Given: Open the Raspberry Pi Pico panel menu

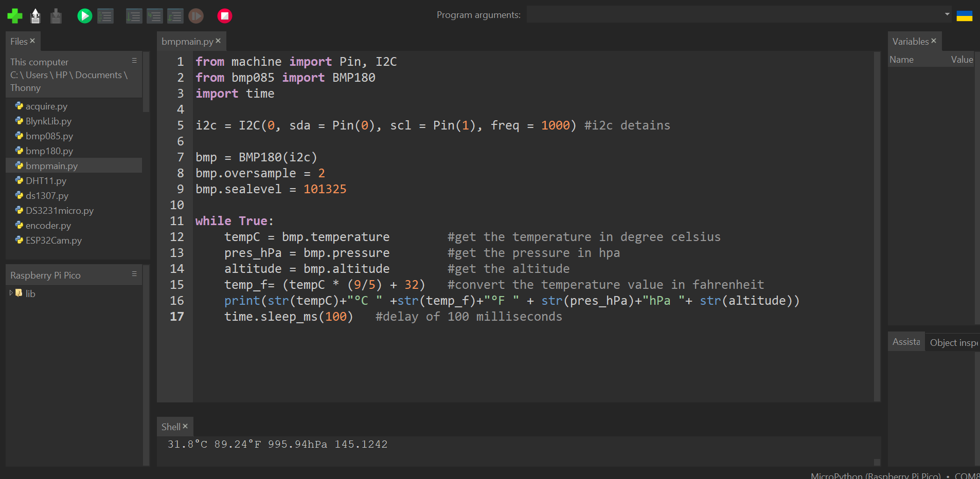Looking at the screenshot, I should click(134, 274).
